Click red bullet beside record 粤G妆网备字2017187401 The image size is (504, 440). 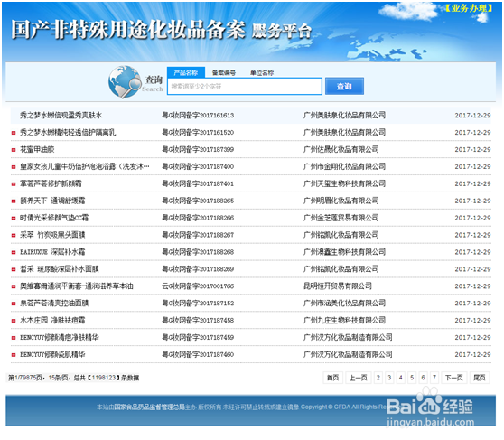coord(14,184)
